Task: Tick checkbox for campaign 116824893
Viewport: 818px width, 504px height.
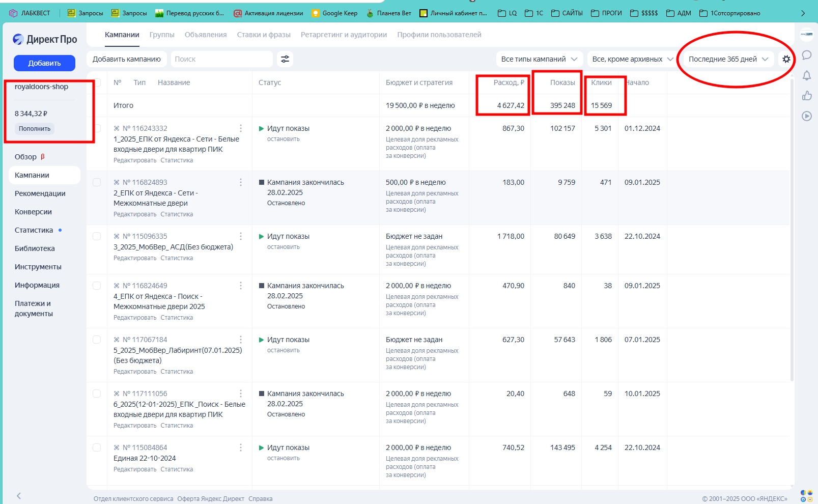Action: [97, 182]
